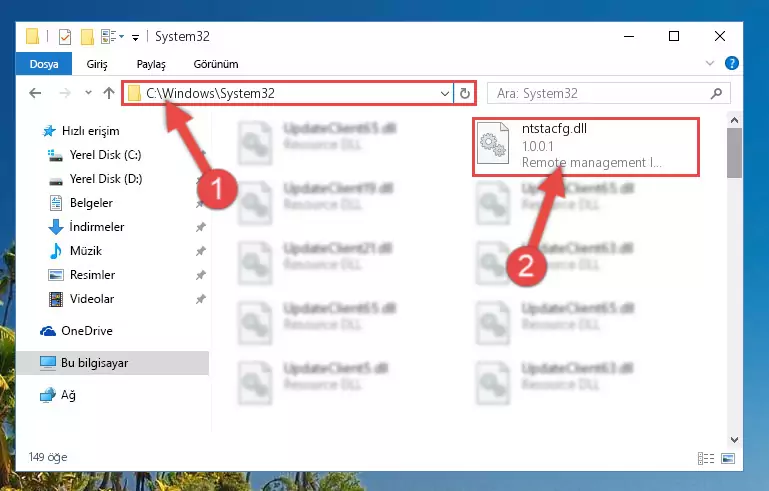Click the New folder quick access icon

tap(87, 37)
